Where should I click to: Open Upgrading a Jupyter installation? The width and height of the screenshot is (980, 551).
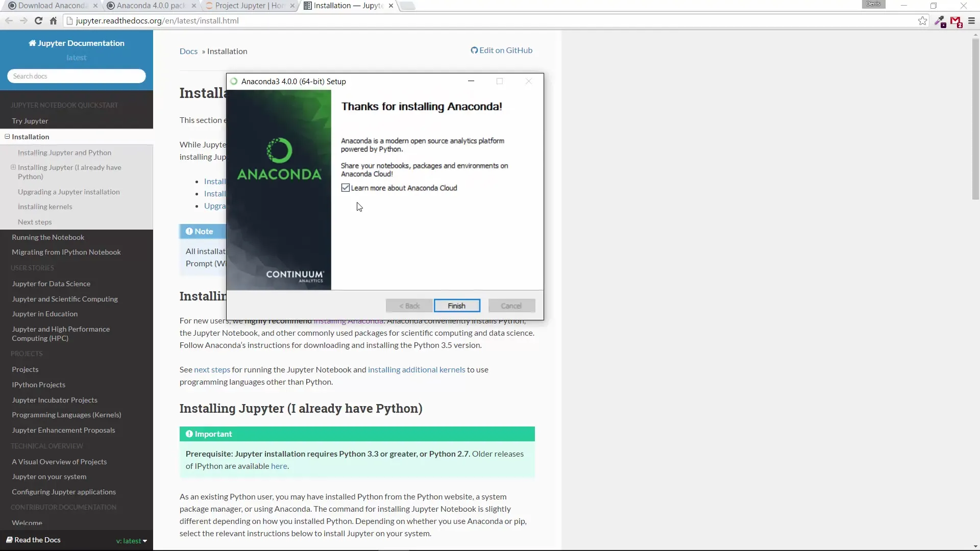69,192
